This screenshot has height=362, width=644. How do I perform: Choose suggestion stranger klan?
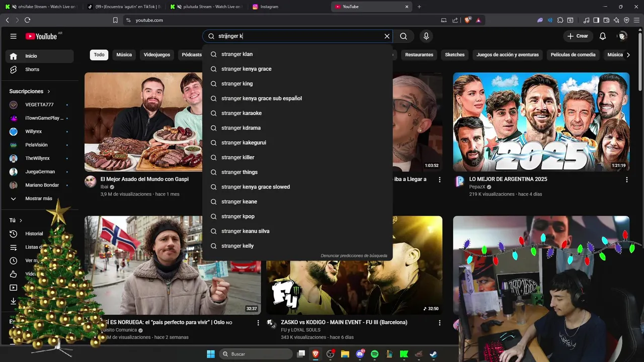pos(297,54)
